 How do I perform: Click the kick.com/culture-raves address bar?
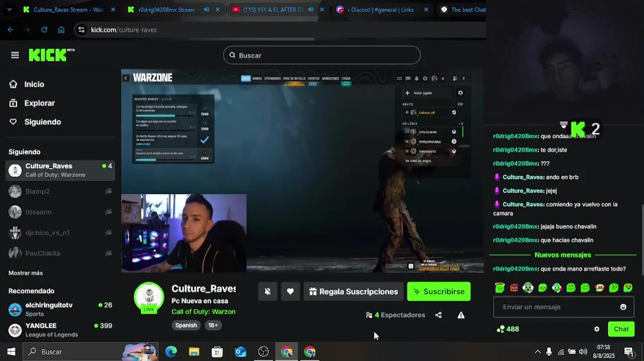point(281,30)
